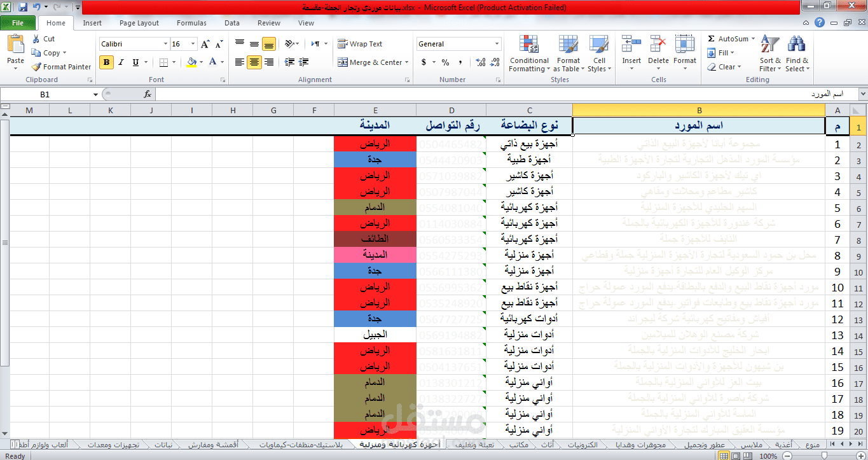Screen dimensions: 868x460
Task: Switch to the Review tab
Action: (x=269, y=23)
